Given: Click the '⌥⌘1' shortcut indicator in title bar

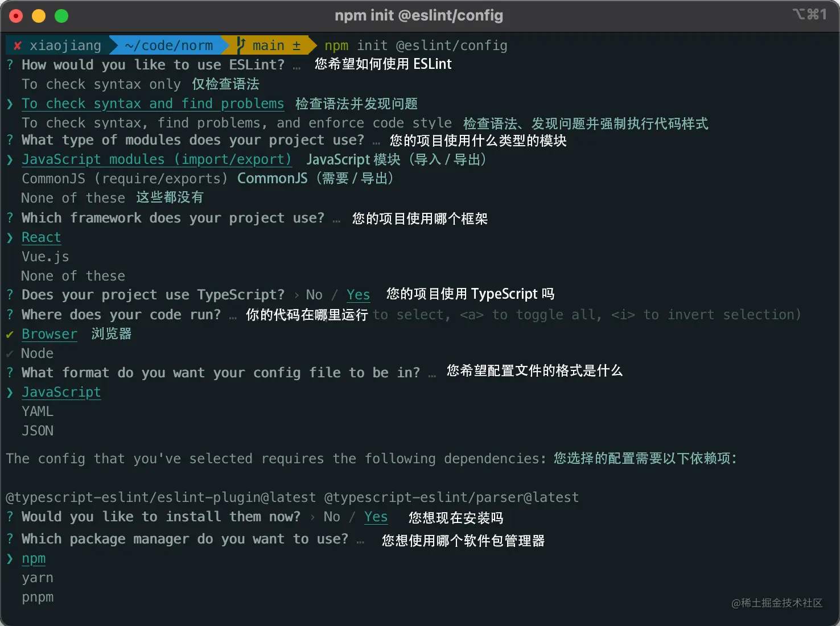Looking at the screenshot, I should 810,14.
